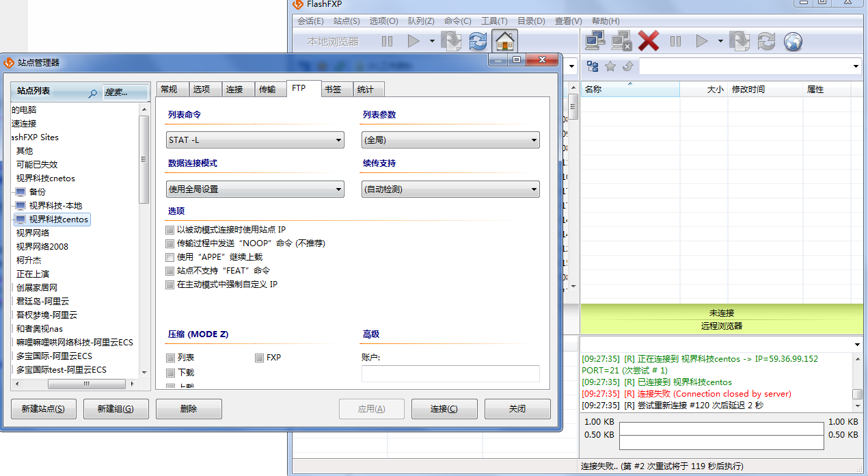Click the 新建组(G) button
The image size is (868, 476).
[116, 409]
